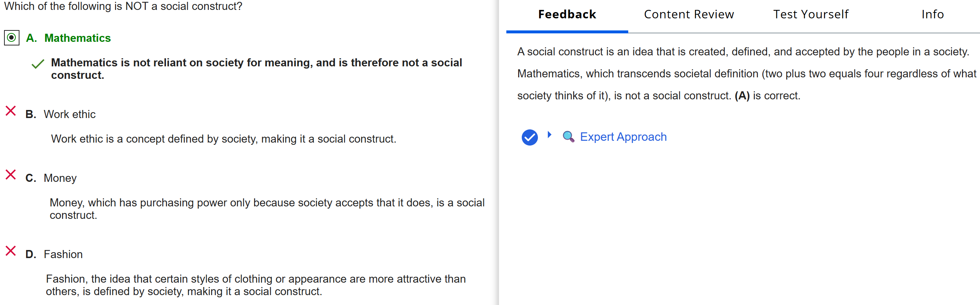Choose answer B Work ethic
The height and width of the screenshot is (305, 980).
(x=69, y=114)
